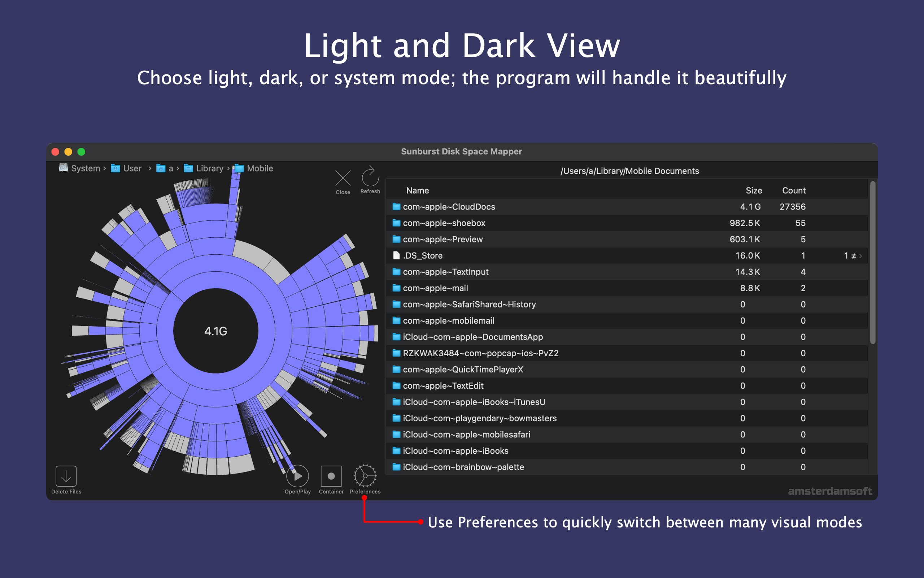
Task: Click the 14.3 K size value
Action: [748, 272]
